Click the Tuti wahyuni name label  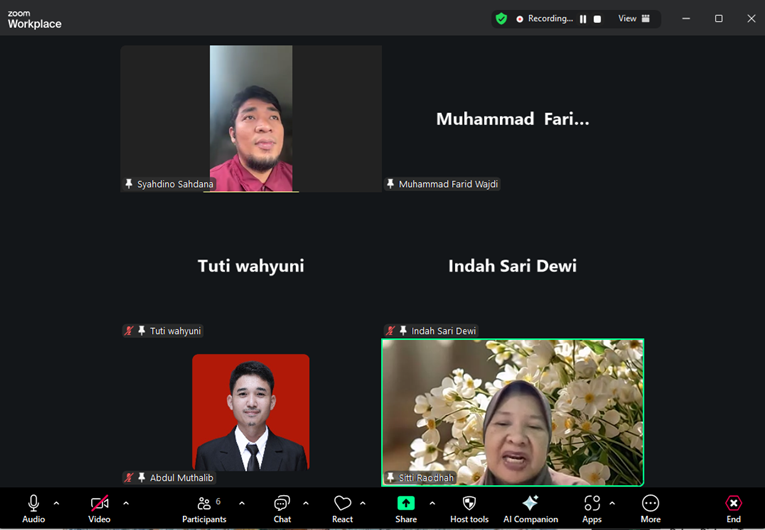tap(175, 331)
